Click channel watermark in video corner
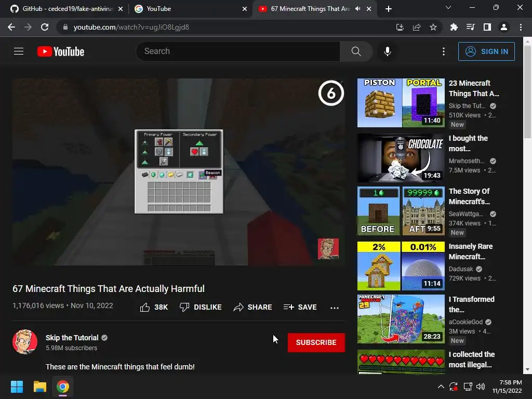532x399 pixels. pos(328,249)
